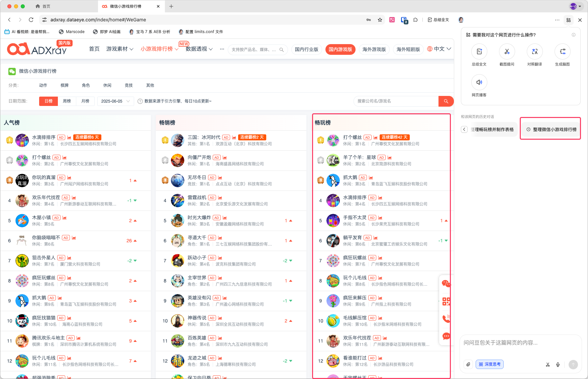Open the 截图提问 scissors tool

tap(507, 51)
